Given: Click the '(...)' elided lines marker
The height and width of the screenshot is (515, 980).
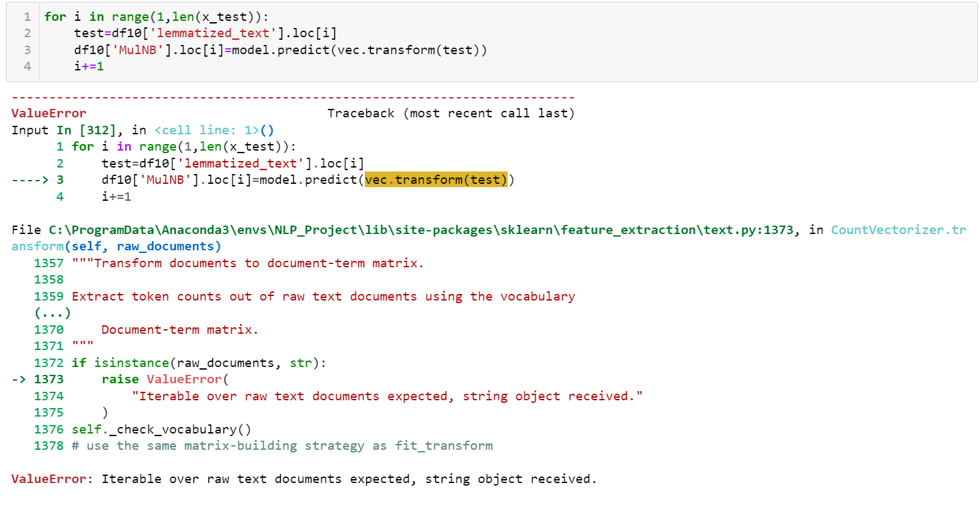Looking at the screenshot, I should [x=53, y=313].
